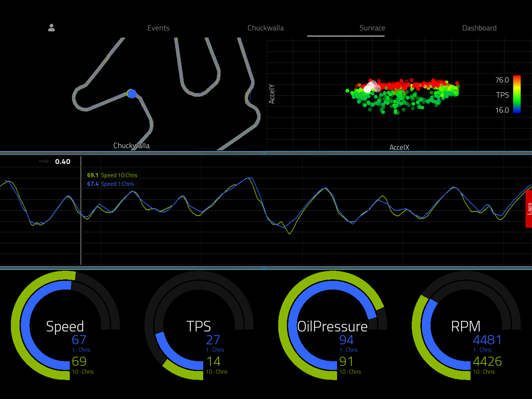Click the 0.40 distance readout
532x399 pixels.
click(x=63, y=162)
